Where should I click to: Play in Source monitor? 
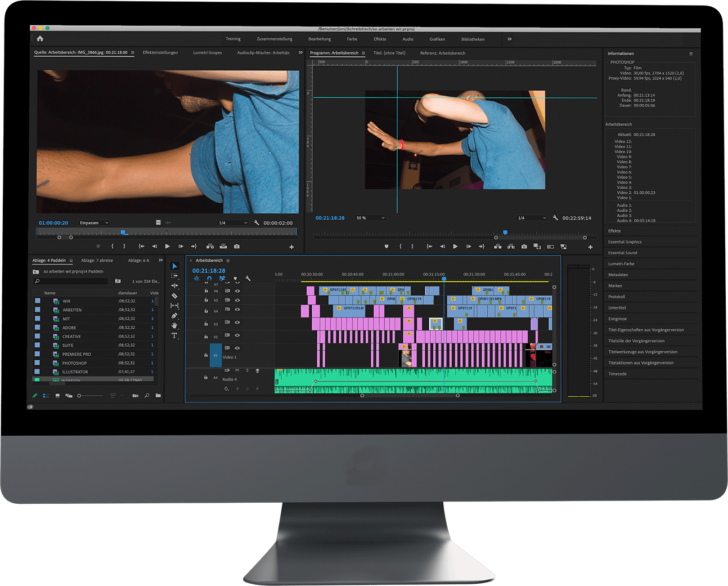point(168,247)
